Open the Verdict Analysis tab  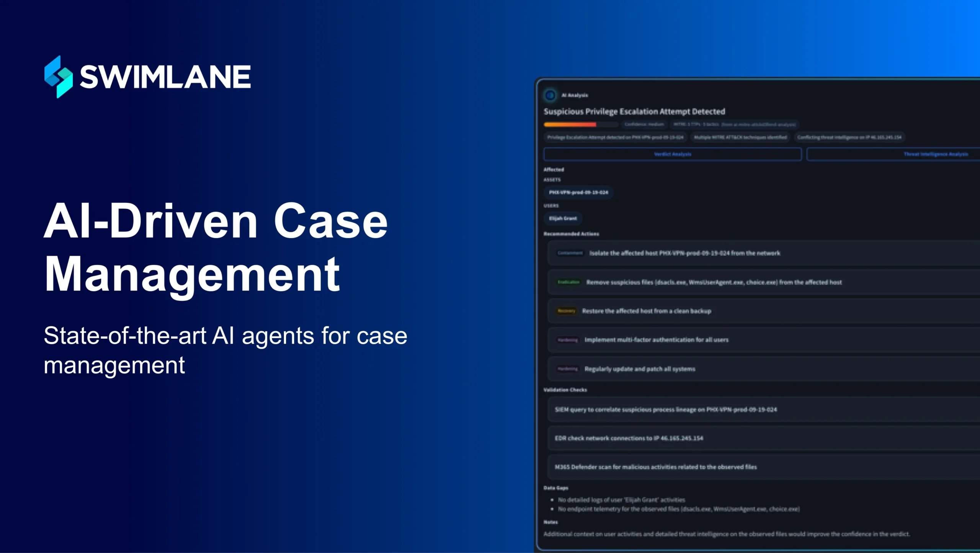pos(672,154)
